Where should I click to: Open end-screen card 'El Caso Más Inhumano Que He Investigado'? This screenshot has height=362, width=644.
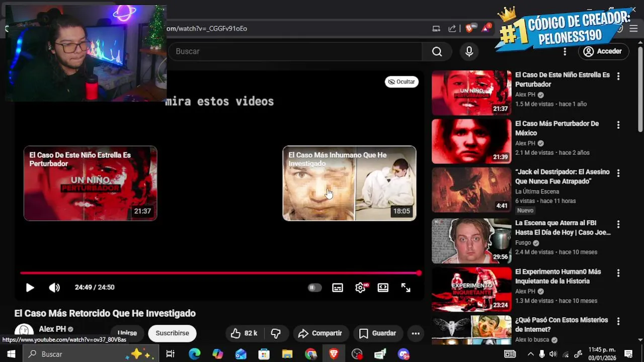tap(349, 184)
